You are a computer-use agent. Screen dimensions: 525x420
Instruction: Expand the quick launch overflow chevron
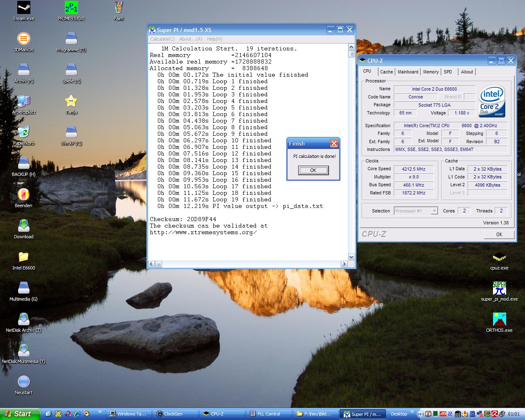tap(100, 411)
